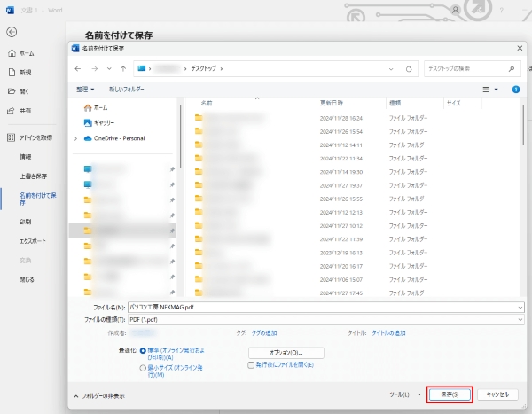The image size is (532, 414).
Task: Select folder dated 2023/12/19 16:13
Action: coord(312,253)
